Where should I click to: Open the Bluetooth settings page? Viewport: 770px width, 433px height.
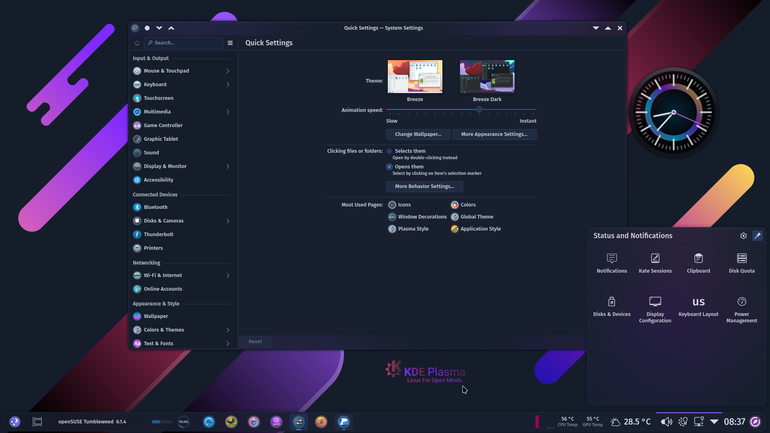(181, 207)
